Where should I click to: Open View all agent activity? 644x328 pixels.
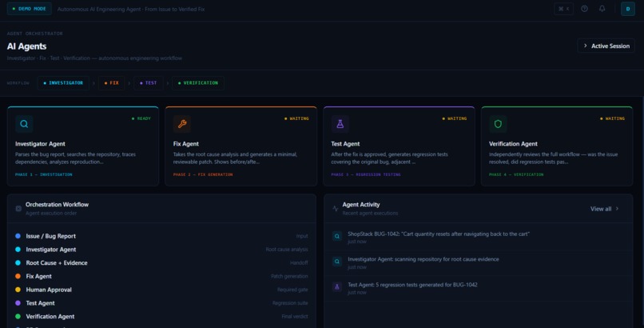tap(605, 209)
